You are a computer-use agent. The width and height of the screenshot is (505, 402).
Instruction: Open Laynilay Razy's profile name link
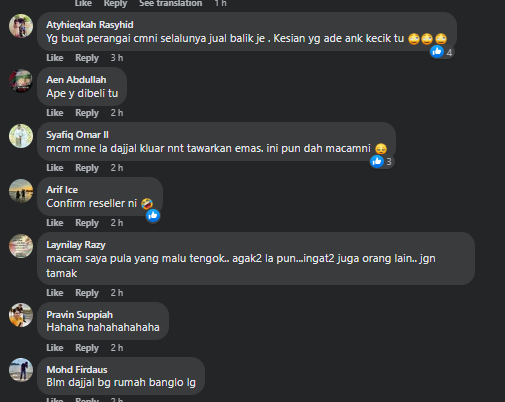(76, 245)
